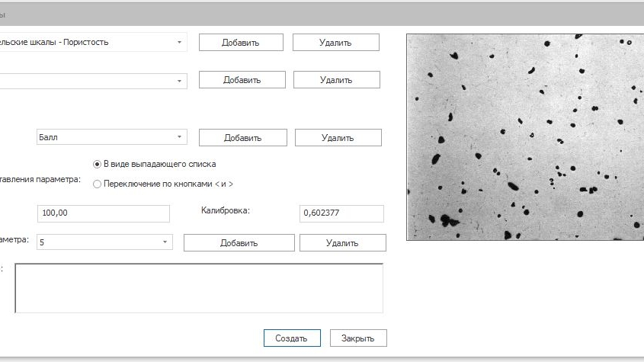Open the empty second-row dropdown
644x362 pixels.
(179, 81)
